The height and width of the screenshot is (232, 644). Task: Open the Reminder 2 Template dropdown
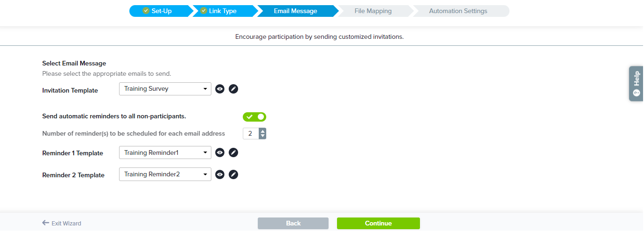click(x=165, y=174)
